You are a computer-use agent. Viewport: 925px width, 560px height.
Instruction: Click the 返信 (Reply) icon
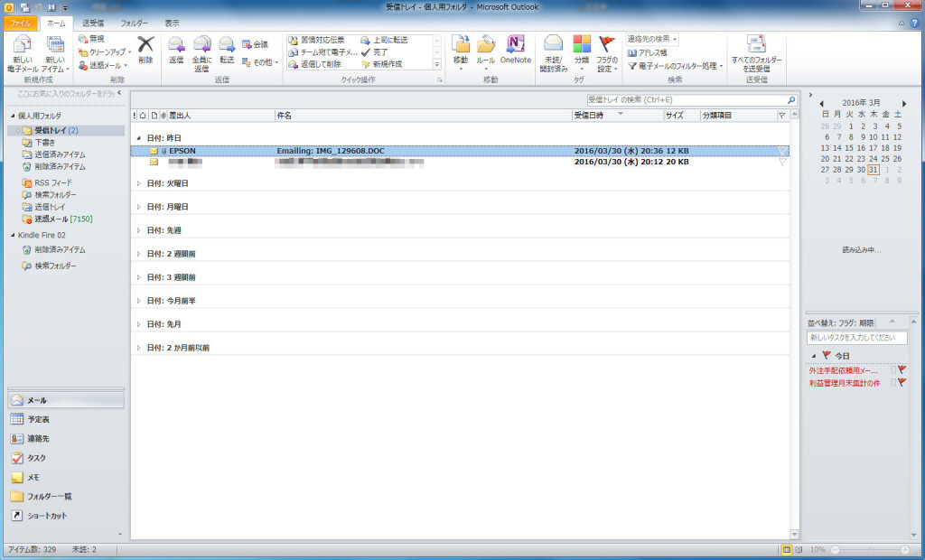pyautogui.click(x=176, y=45)
